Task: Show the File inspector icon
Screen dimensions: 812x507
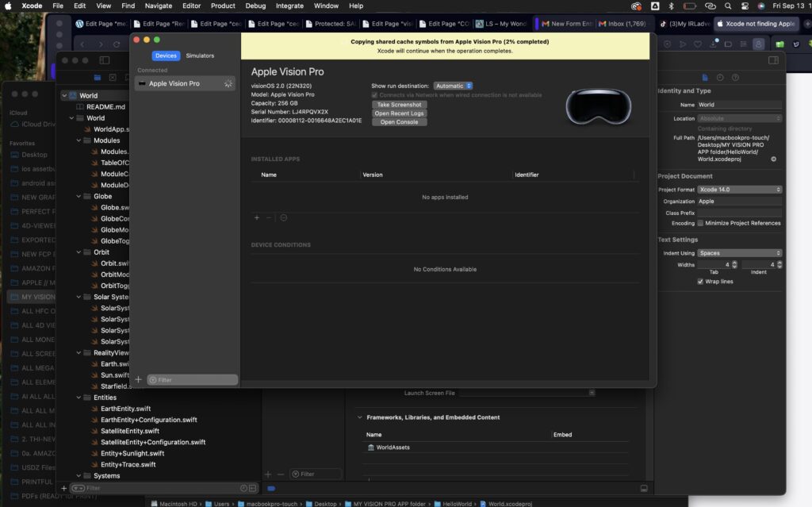Action: coord(705,77)
